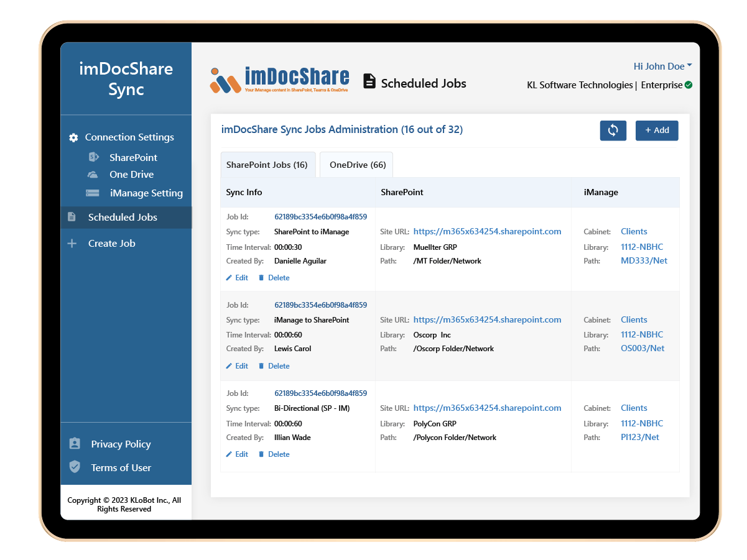Go to Scheduled Jobs in the sidebar
This screenshot has width=747, height=560.
[x=126, y=217]
